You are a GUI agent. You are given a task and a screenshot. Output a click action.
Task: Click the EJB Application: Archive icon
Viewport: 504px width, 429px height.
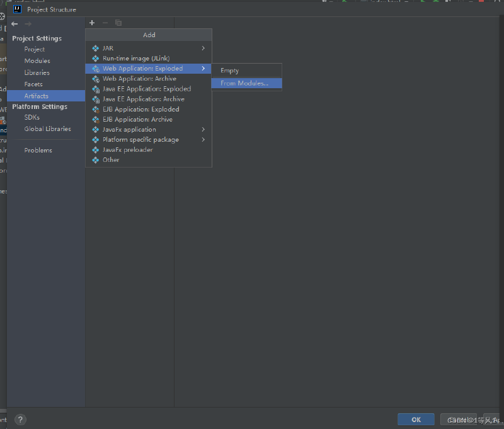tap(96, 120)
